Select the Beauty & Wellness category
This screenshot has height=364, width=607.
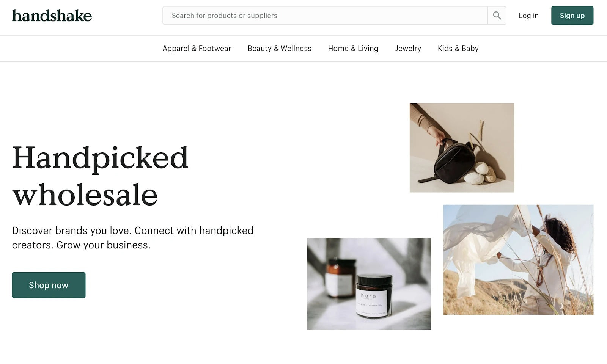tap(280, 49)
